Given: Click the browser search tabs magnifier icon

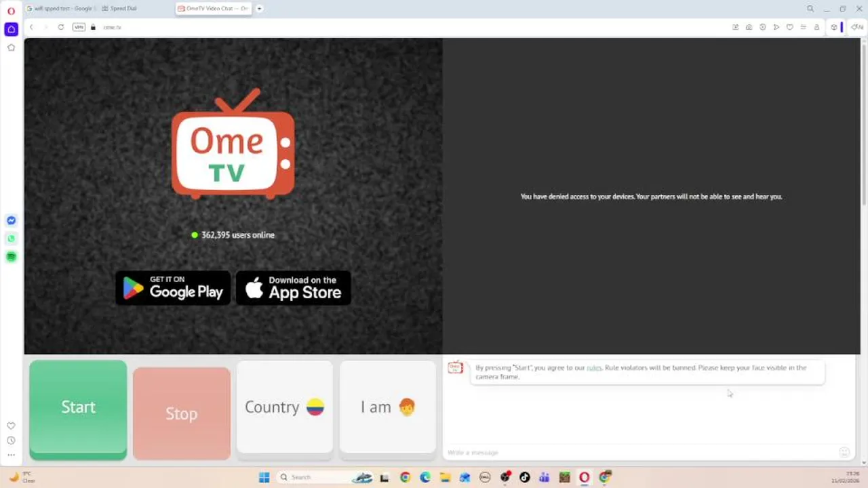Looking at the screenshot, I should pyautogui.click(x=810, y=9).
